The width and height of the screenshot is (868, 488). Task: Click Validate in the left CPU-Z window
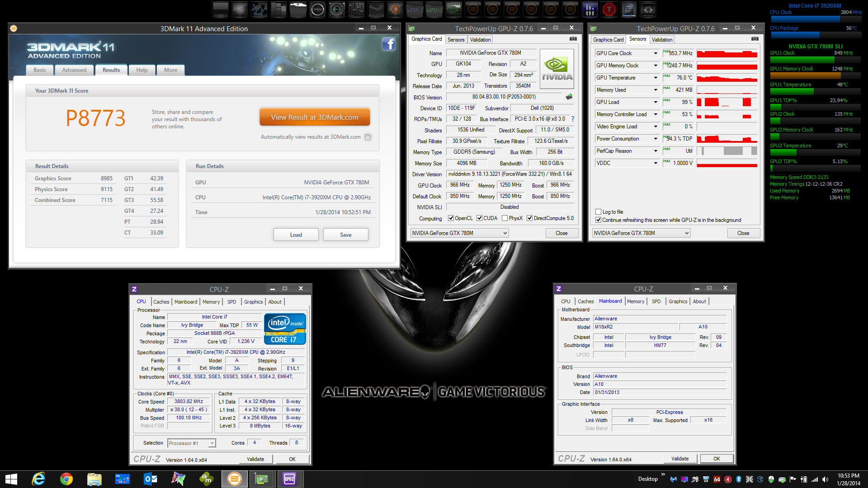coord(255,459)
